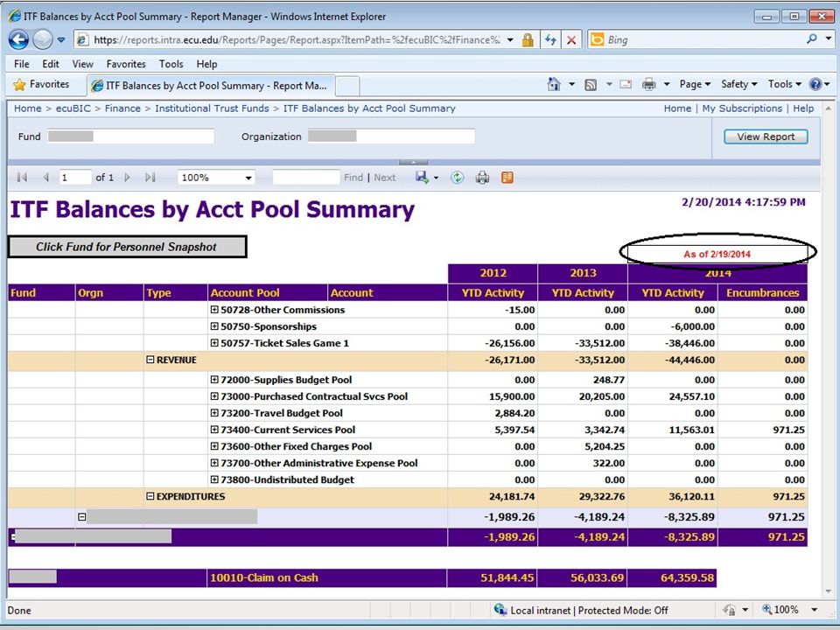Click the 10010-Claim on Cash row label
The height and width of the screenshot is (630, 840).
[264, 577]
